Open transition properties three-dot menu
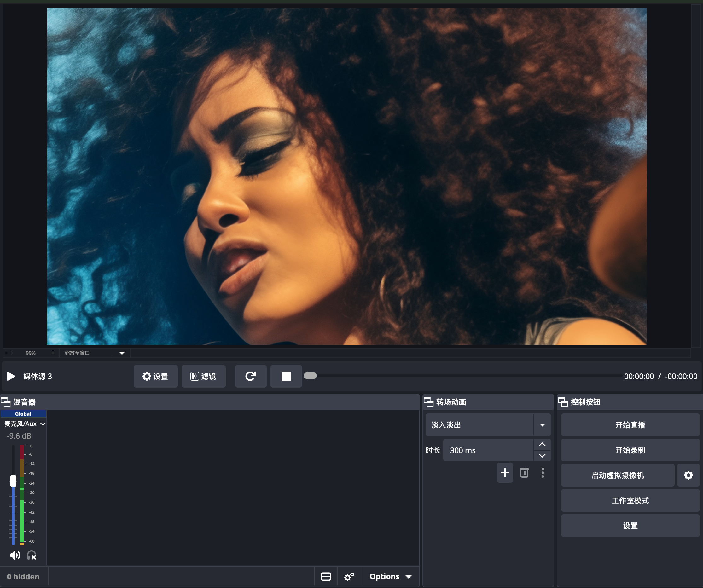703x588 pixels. click(543, 473)
